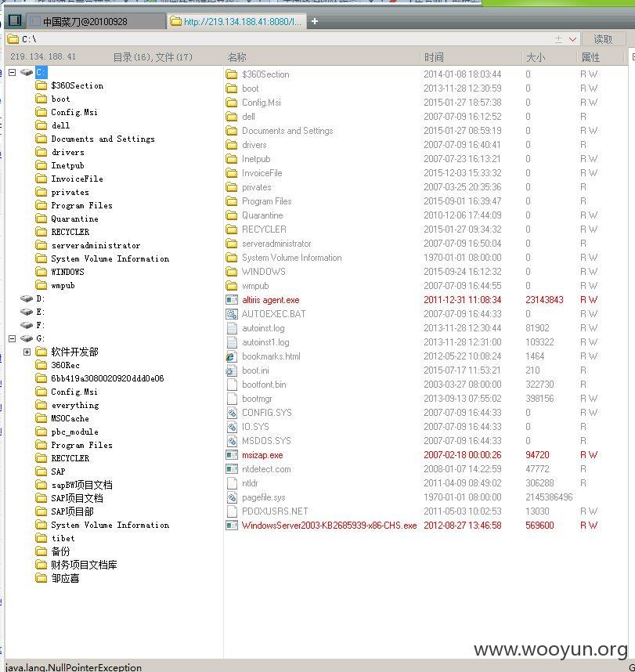
Task: Click the bootfont.bin file icon
Action: (232, 385)
